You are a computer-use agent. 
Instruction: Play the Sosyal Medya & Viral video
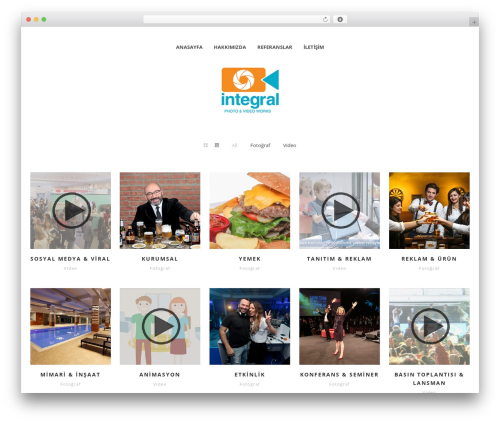[x=71, y=210]
